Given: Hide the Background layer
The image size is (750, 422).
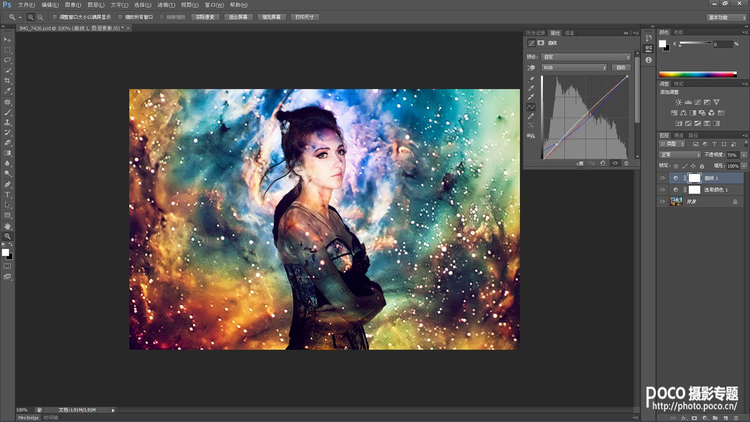Looking at the screenshot, I should pyautogui.click(x=662, y=202).
